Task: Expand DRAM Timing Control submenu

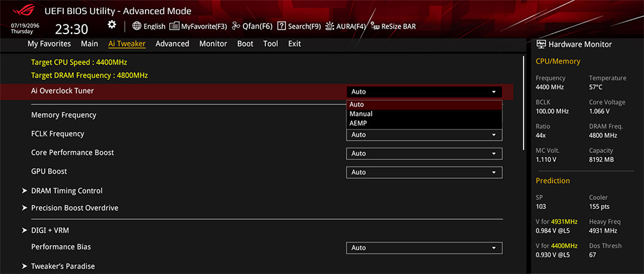Action: (x=67, y=191)
